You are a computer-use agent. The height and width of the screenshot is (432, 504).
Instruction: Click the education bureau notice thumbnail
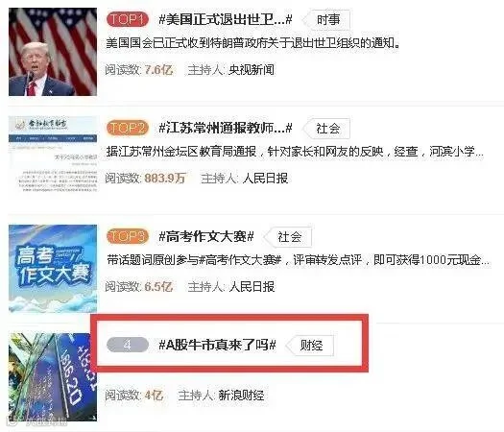(x=53, y=156)
